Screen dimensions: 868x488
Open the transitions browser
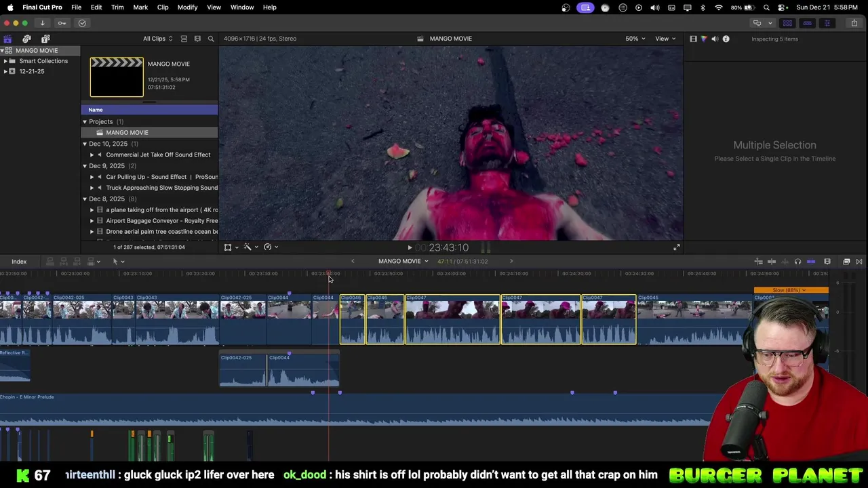tap(859, 262)
